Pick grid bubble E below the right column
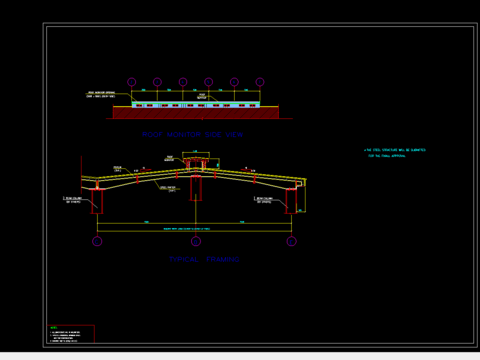 pos(291,241)
